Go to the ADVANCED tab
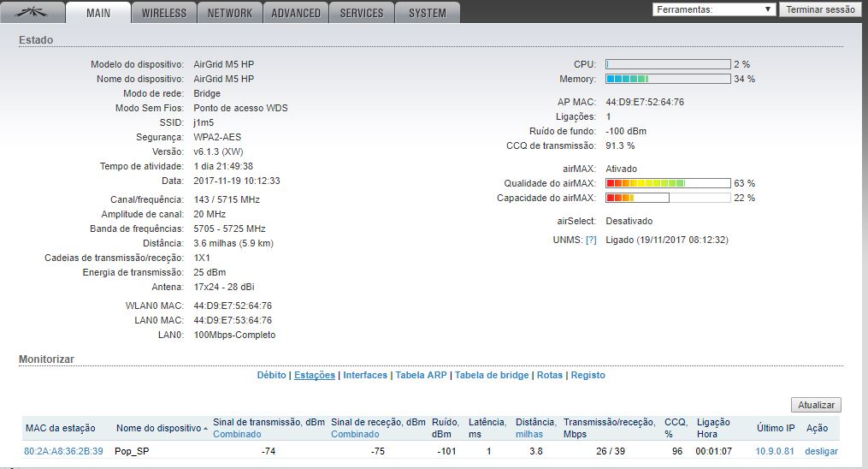Image resolution: width=868 pixels, height=469 pixels. pos(296,13)
